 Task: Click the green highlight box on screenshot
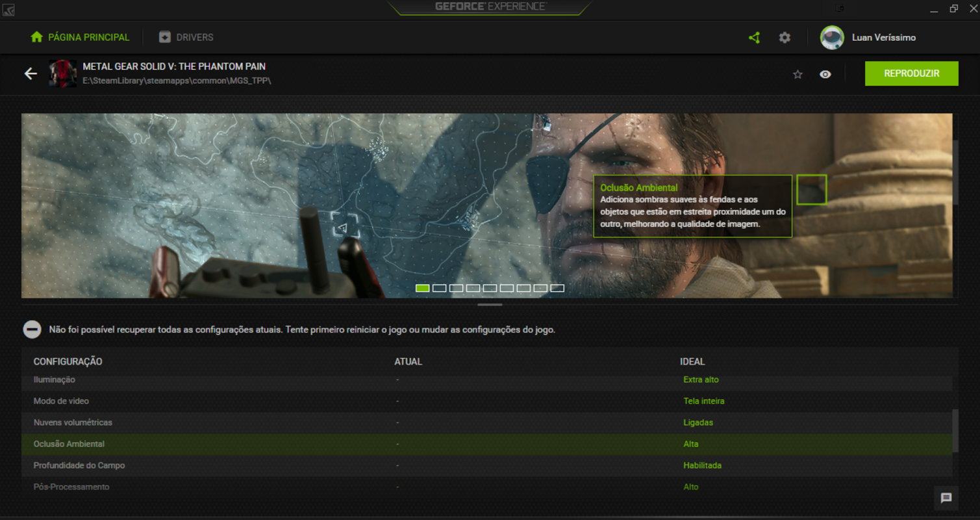pyautogui.click(x=811, y=189)
